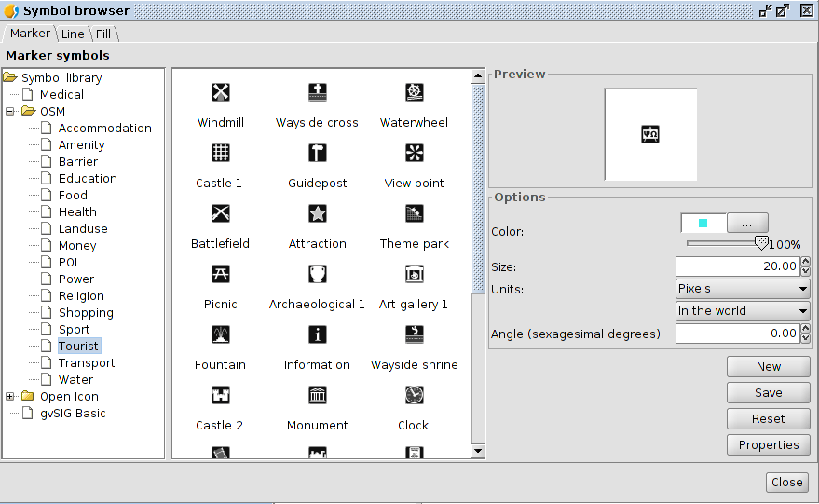This screenshot has width=819, height=504.
Task: Click the preview symbol thumbnail
Action: [650, 134]
